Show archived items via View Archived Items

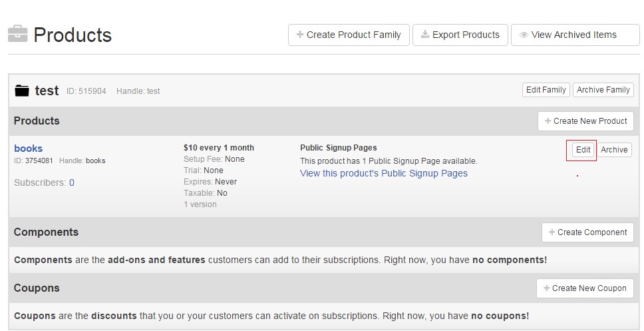click(575, 35)
